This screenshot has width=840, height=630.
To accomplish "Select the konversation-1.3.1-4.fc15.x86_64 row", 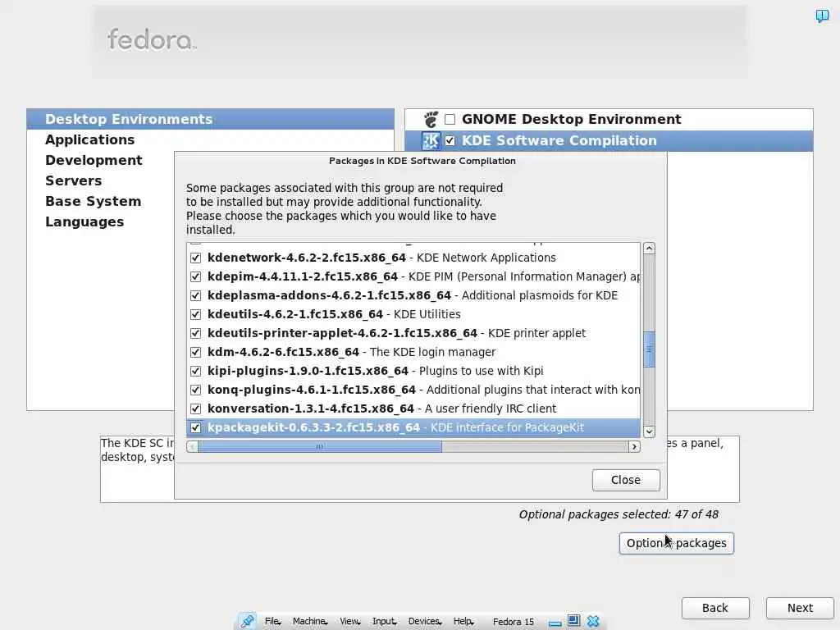I will coord(413,409).
